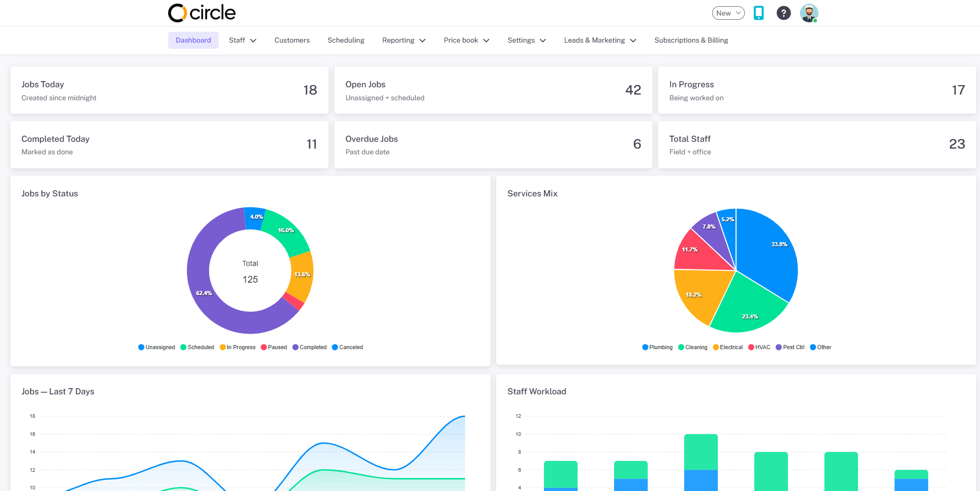Viewport: 980px width, 491px height.
Task: Toggle the Scheduled legend entry
Action: pyautogui.click(x=197, y=347)
